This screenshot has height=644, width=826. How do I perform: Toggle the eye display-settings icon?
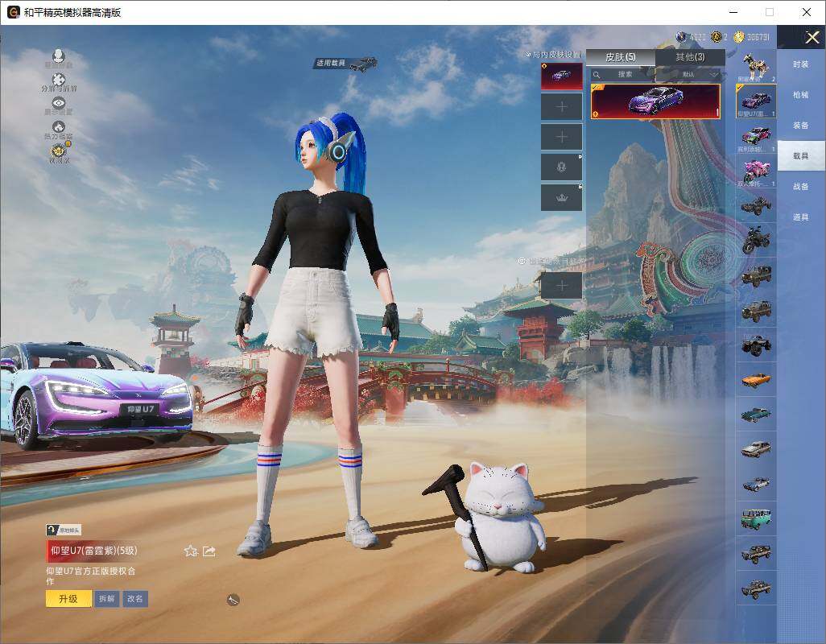click(59, 103)
